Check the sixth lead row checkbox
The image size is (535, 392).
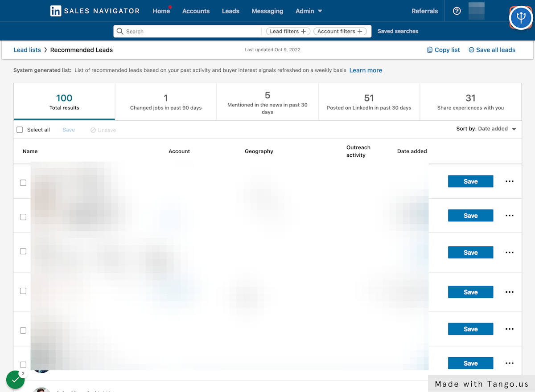tap(23, 365)
